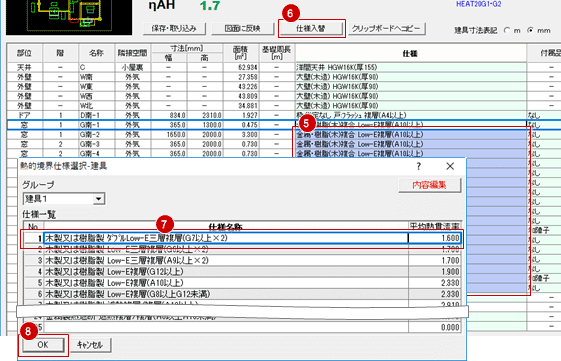Select spec row 6 Low-E複層(G8以上G12未満)

[225, 294]
